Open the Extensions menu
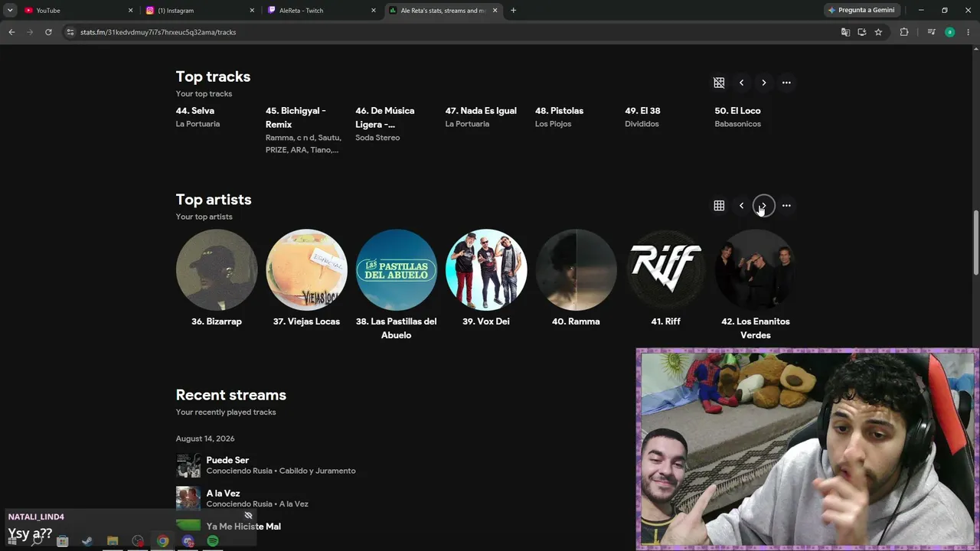Viewport: 980px width, 551px height. (x=904, y=32)
